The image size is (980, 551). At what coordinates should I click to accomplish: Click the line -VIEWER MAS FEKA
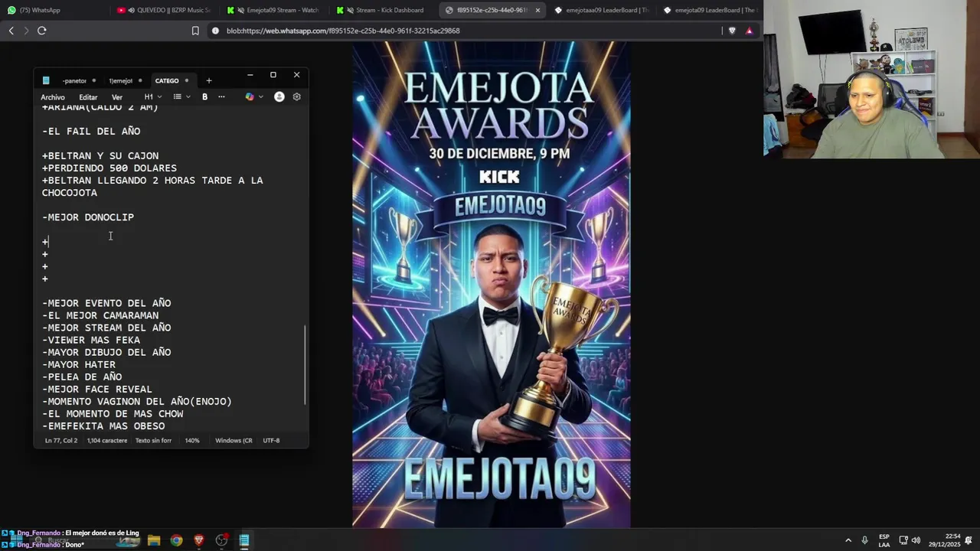coord(91,340)
